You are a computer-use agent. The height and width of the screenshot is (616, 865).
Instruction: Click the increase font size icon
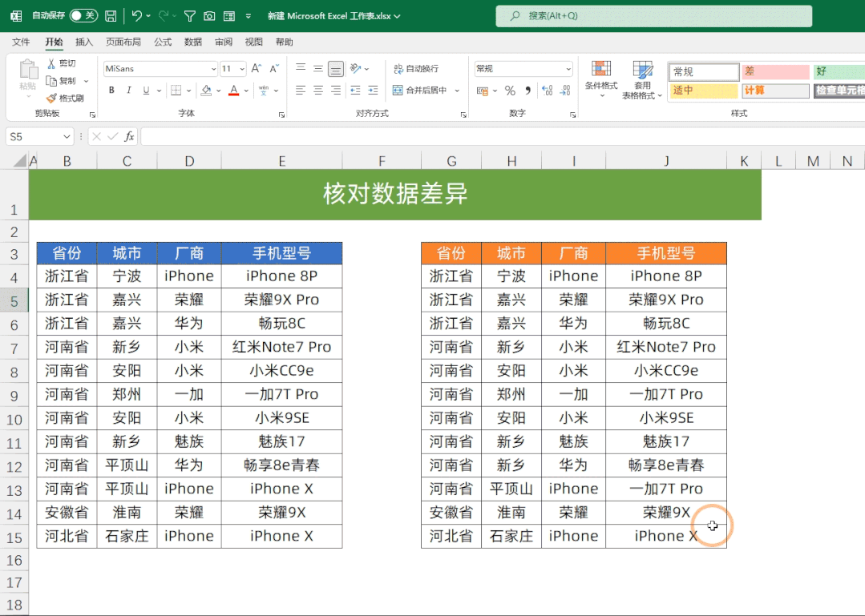pos(257,68)
